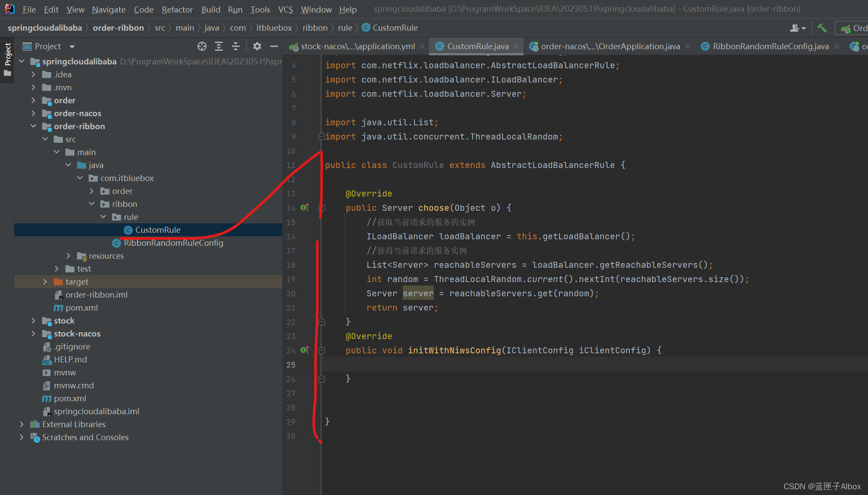The width and height of the screenshot is (868, 495).
Task: Place cursor on empty line 25
Action: point(594,365)
